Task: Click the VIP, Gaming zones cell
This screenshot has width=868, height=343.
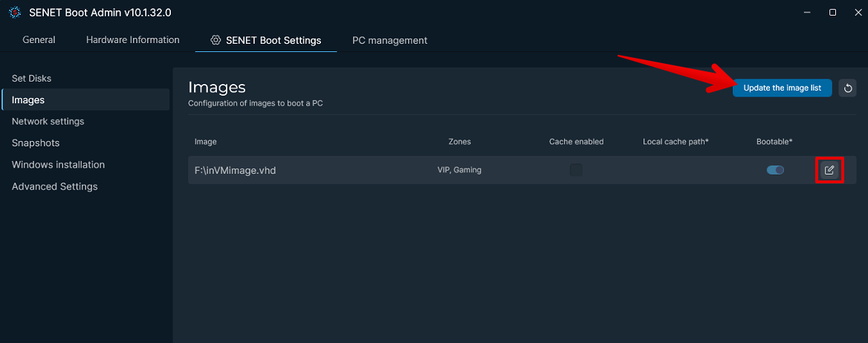Action: tap(459, 170)
